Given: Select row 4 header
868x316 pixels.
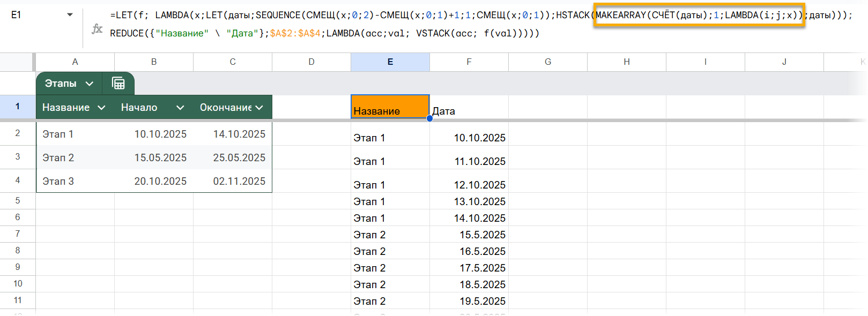Looking at the screenshot, I should (x=18, y=180).
